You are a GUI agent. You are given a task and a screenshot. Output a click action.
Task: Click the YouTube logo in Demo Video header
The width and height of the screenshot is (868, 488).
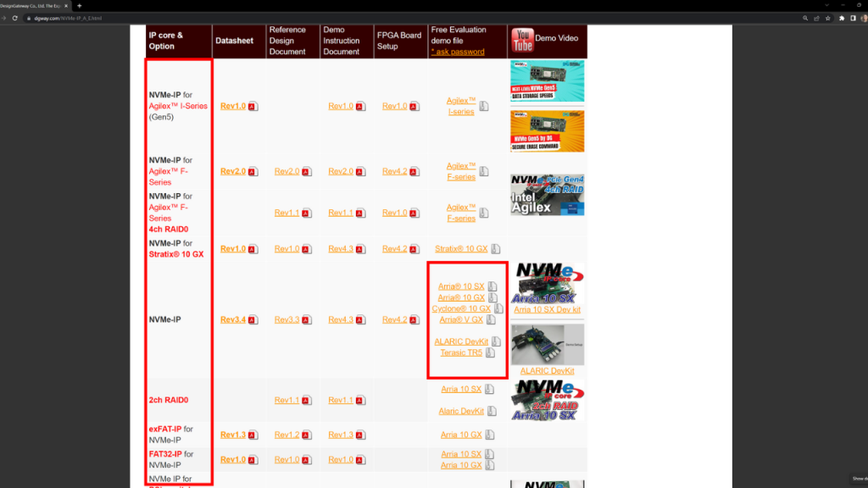pyautogui.click(x=522, y=40)
